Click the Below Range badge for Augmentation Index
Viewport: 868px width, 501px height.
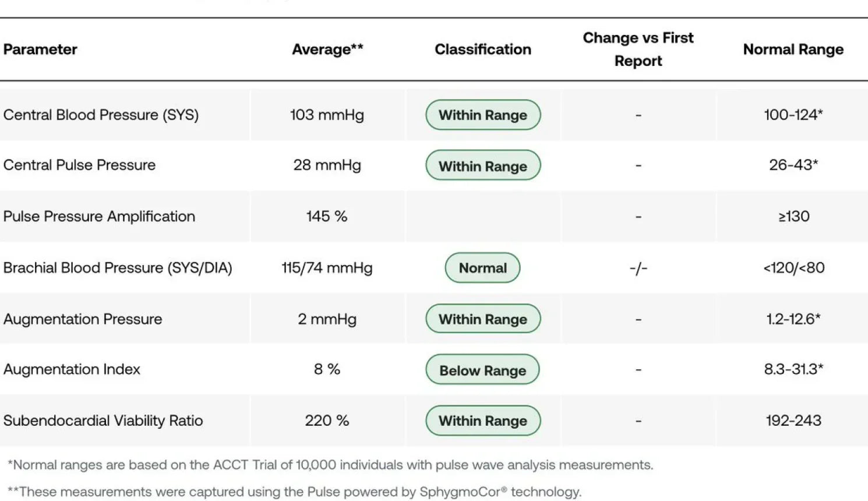[x=482, y=370]
